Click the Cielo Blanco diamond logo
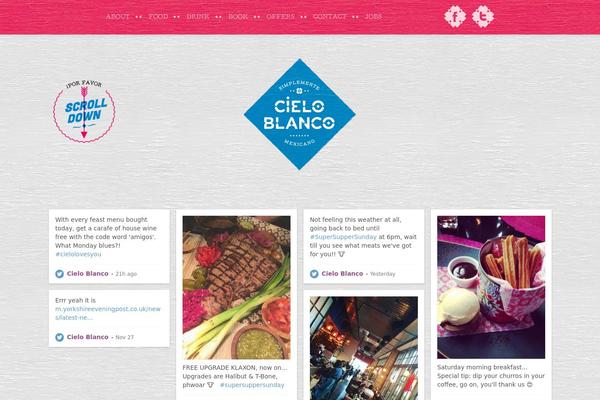The image size is (600, 400). [300, 114]
